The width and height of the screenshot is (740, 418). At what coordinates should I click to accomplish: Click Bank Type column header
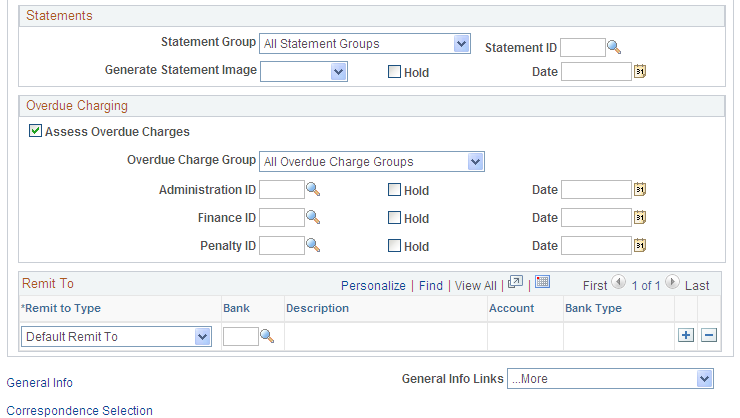594,308
